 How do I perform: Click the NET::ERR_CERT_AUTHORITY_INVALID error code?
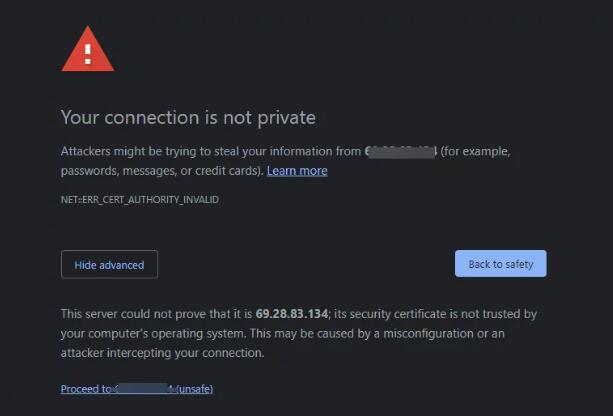(140, 200)
